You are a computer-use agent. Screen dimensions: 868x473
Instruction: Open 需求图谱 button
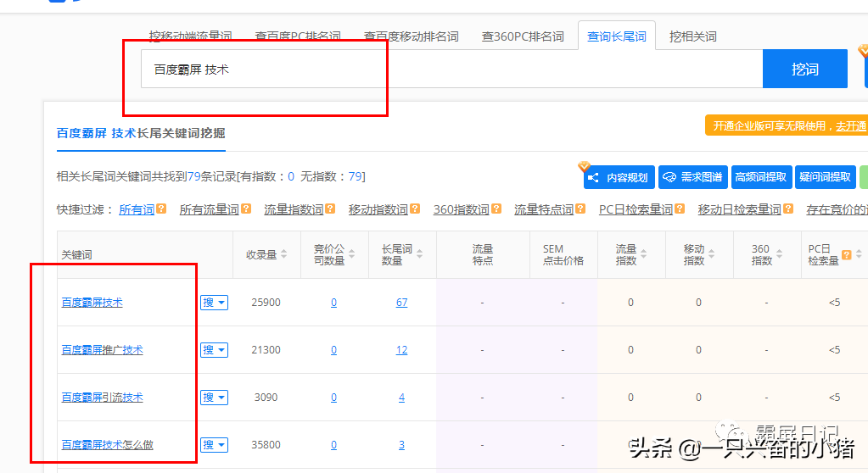(692, 177)
